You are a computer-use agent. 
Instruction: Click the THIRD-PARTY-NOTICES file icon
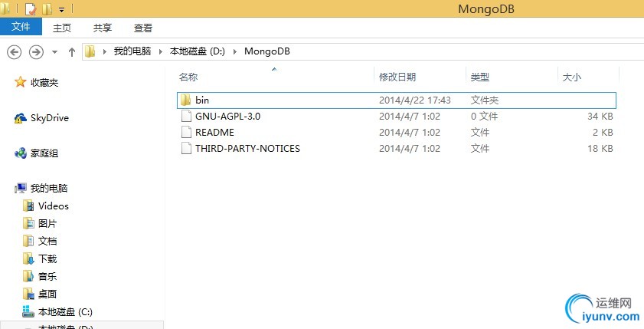coord(186,148)
